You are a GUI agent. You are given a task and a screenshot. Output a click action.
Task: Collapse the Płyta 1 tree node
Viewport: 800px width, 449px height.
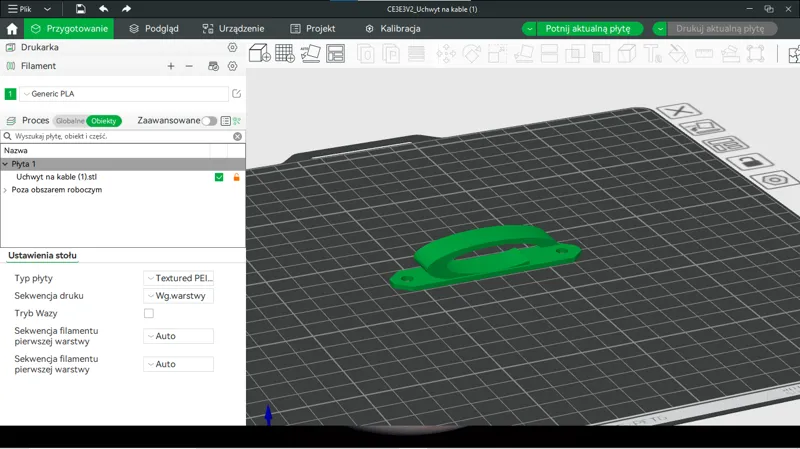pyautogui.click(x=5, y=164)
